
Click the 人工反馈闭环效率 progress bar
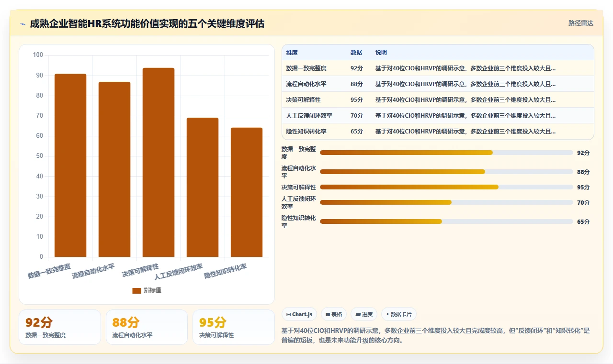coord(446,202)
